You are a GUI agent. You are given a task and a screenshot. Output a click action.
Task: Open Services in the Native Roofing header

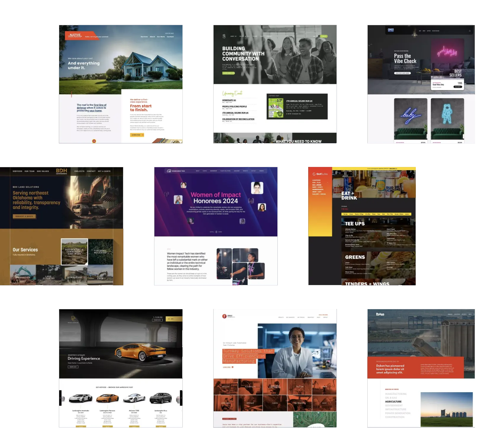(144, 37)
